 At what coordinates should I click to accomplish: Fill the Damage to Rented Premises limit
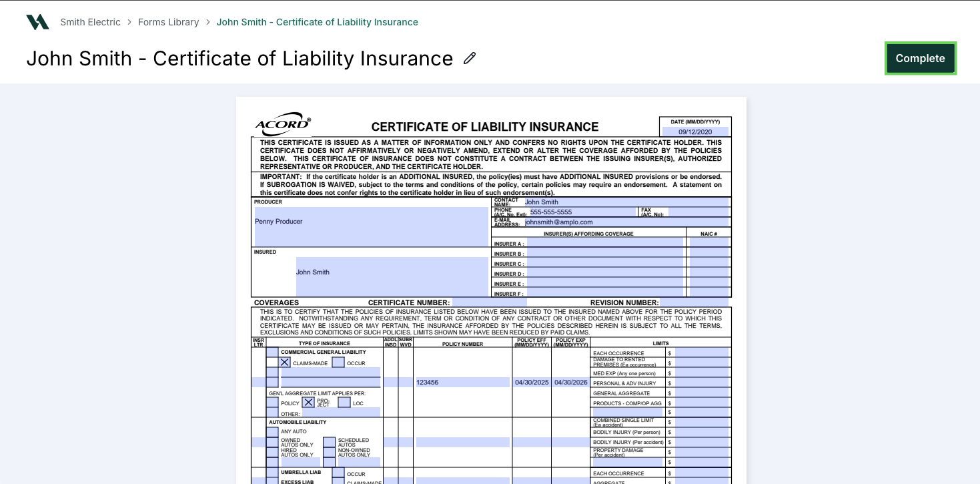click(x=702, y=362)
